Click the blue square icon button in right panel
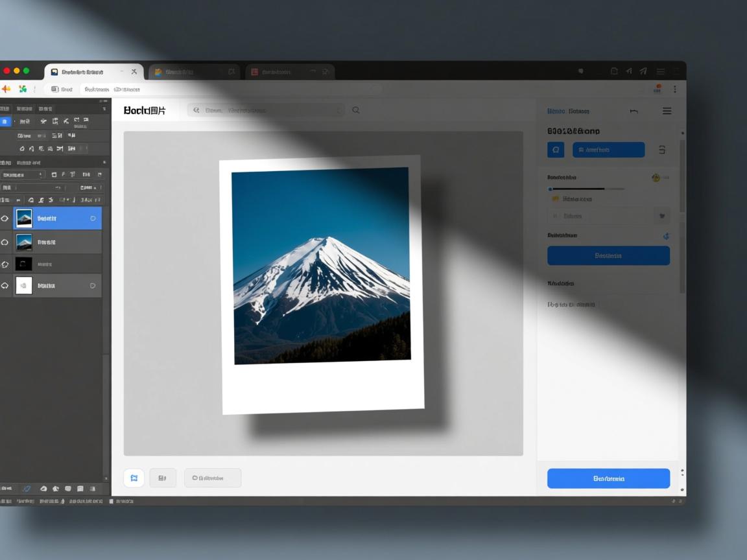Screen dimensions: 747x560 556,150
